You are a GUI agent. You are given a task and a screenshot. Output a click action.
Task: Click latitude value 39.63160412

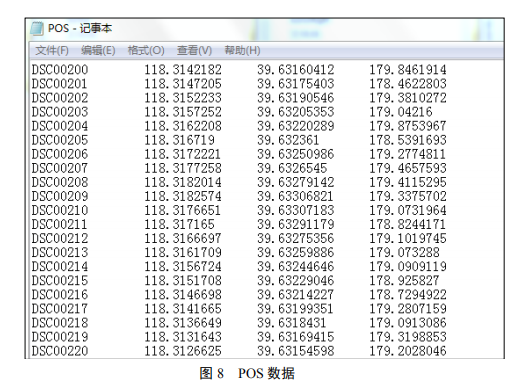click(296, 70)
